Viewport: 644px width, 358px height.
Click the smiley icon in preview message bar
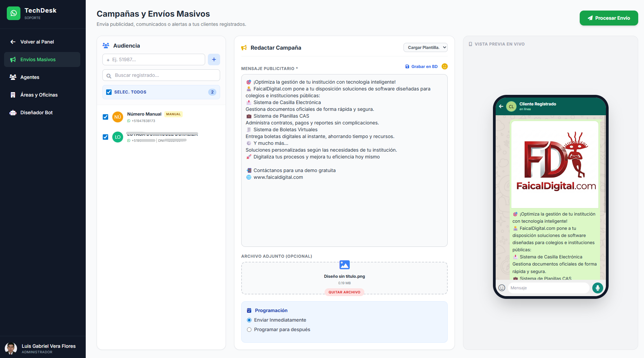click(x=501, y=288)
